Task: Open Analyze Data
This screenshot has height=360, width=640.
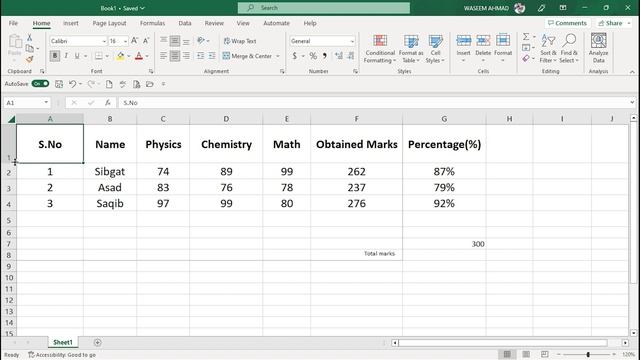Action: (598, 48)
